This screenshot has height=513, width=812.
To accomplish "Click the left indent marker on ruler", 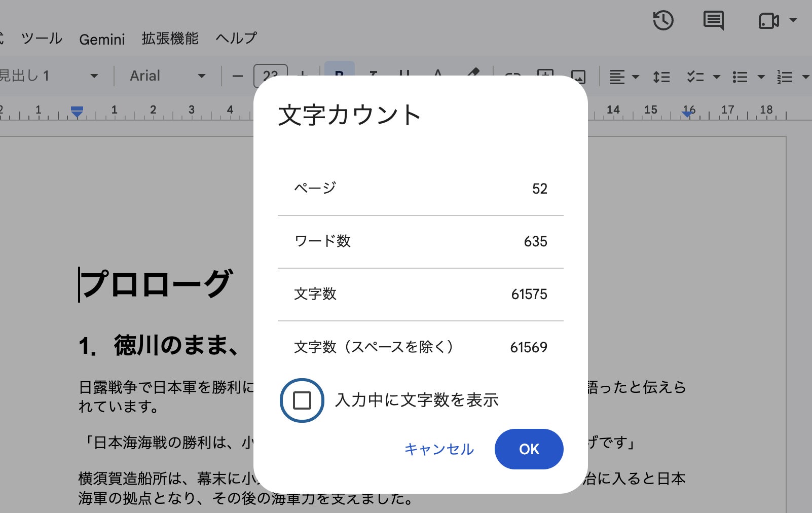I will (x=77, y=112).
